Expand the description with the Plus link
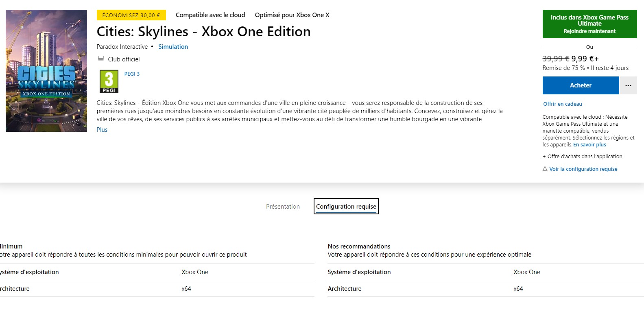The height and width of the screenshot is (316, 644). point(102,130)
